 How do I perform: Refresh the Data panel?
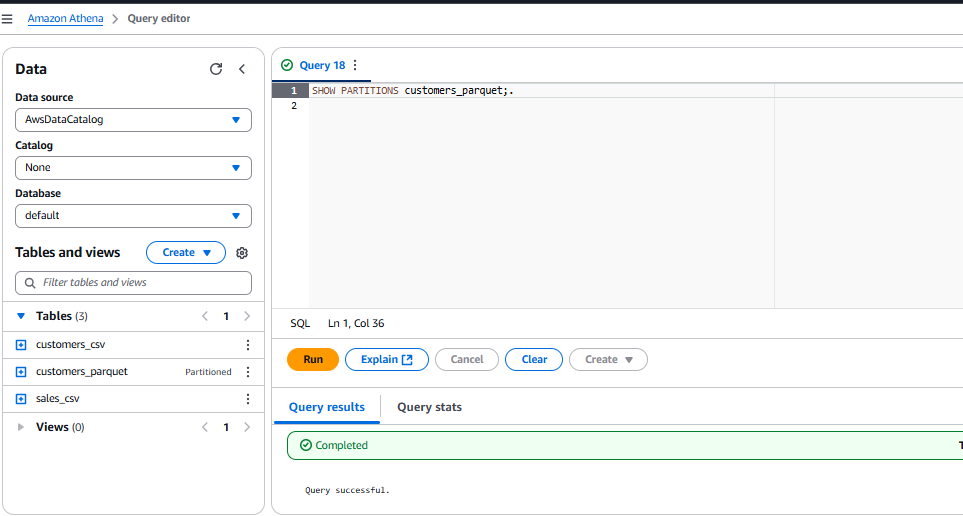click(x=216, y=69)
